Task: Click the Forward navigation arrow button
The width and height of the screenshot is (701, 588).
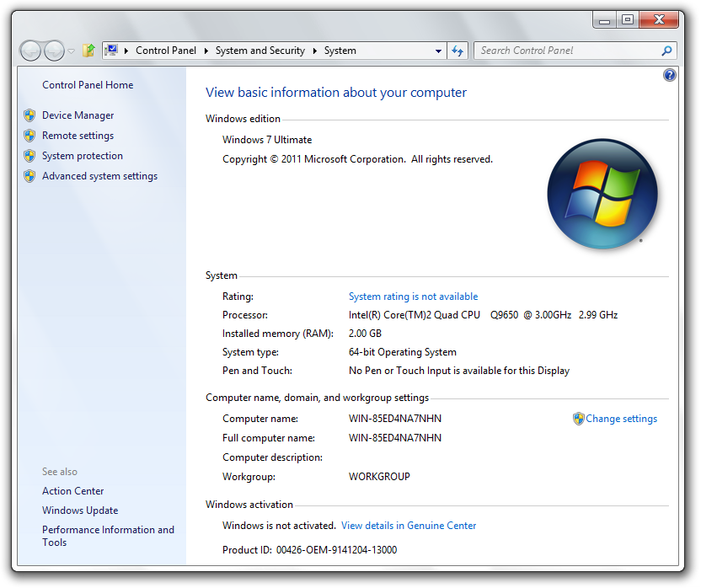Action: (x=54, y=51)
